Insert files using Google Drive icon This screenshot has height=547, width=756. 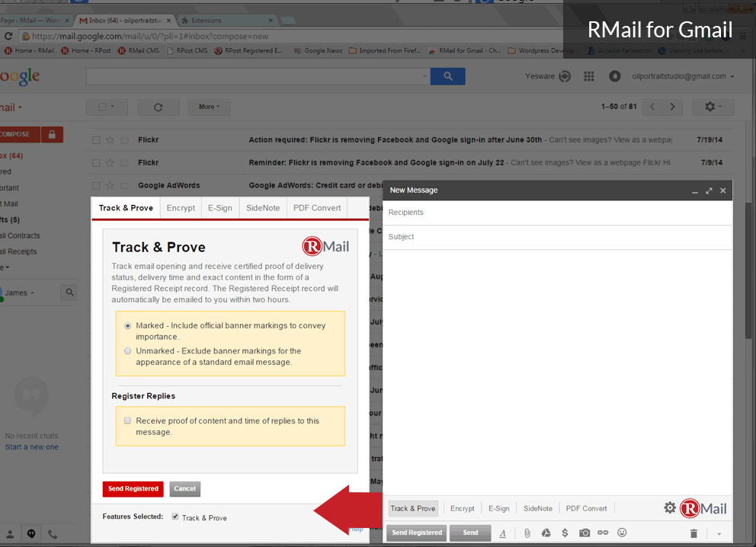pos(546,533)
